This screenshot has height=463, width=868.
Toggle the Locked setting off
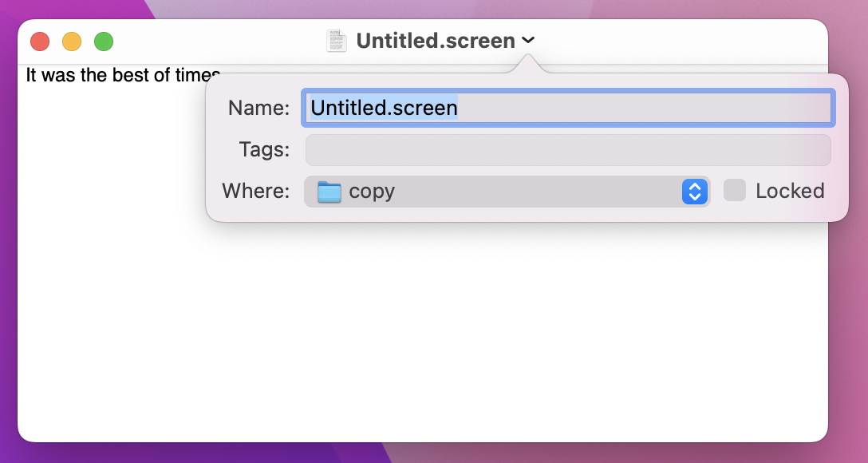pos(733,190)
